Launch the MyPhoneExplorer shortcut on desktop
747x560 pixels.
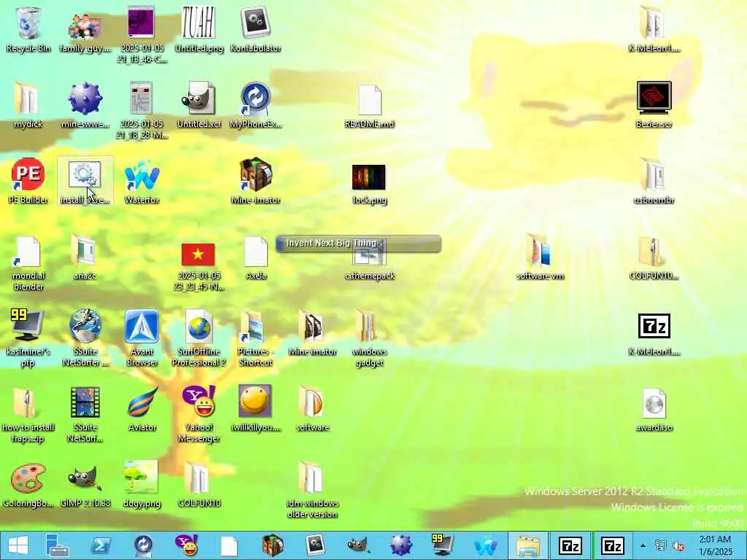(255, 105)
